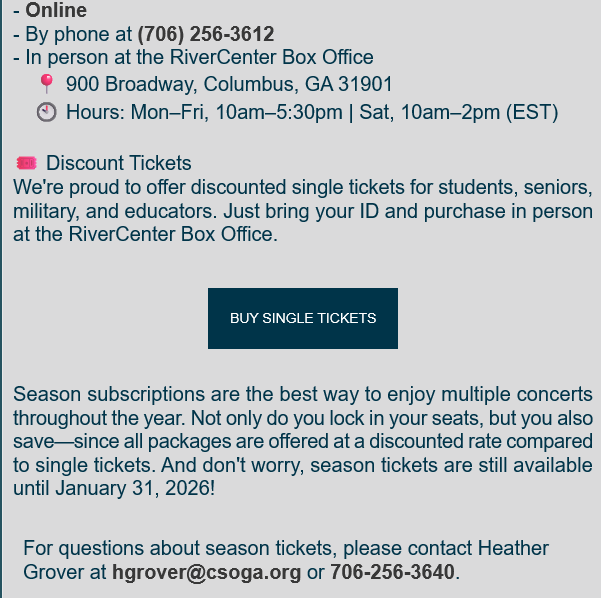Click the Mon–Fri box office hours text
Image resolution: width=601 pixels, height=598 pixels.
[204, 112]
